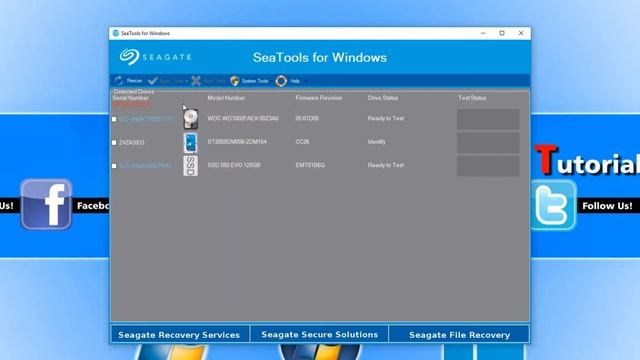The width and height of the screenshot is (640, 360).
Task: Click the Abort Tests toolbar label
Action: pyautogui.click(x=214, y=81)
